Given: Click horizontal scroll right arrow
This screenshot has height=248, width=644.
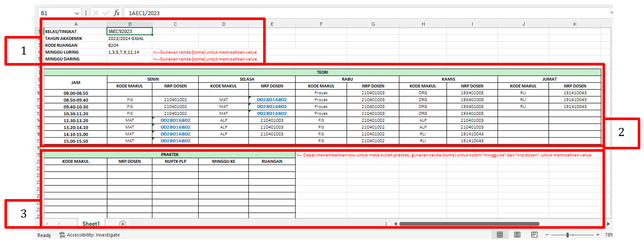Looking at the screenshot, I should click(x=608, y=224).
